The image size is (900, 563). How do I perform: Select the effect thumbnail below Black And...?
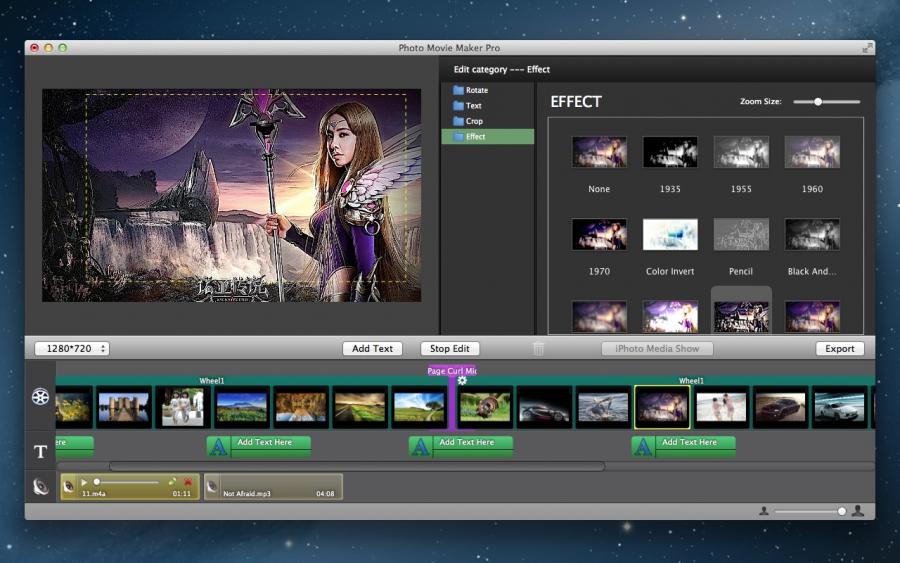pos(812,316)
